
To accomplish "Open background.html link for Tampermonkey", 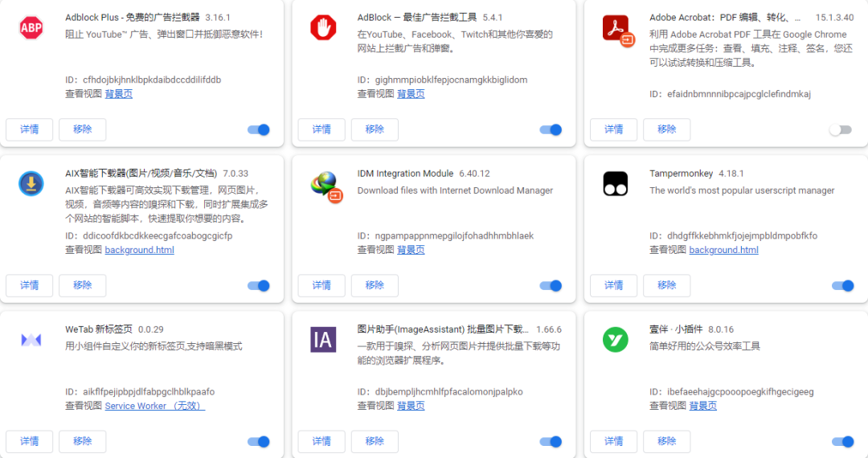I will (x=723, y=250).
